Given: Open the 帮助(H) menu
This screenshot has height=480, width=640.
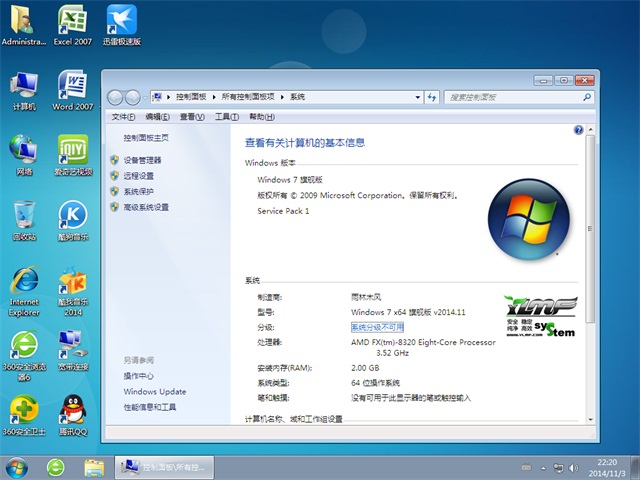Looking at the screenshot, I should pos(262,117).
